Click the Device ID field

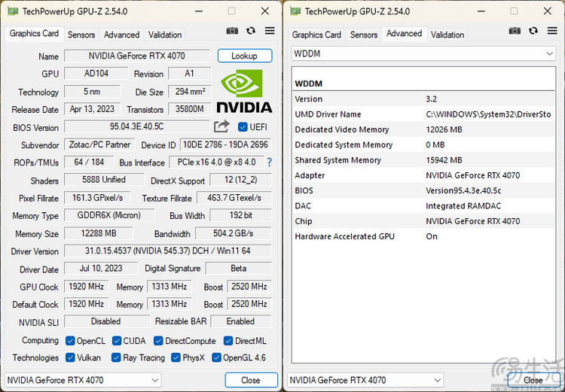[225, 144]
